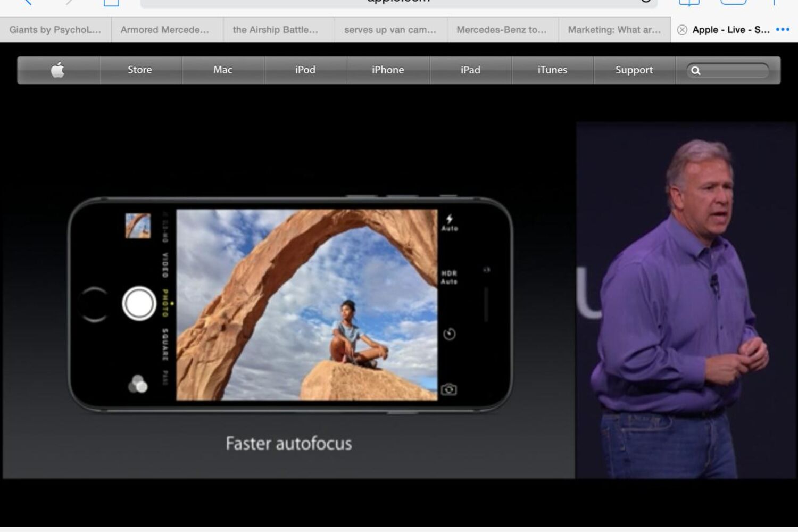Click the magnifier icon in search box
The image size is (798, 532).
(696, 70)
